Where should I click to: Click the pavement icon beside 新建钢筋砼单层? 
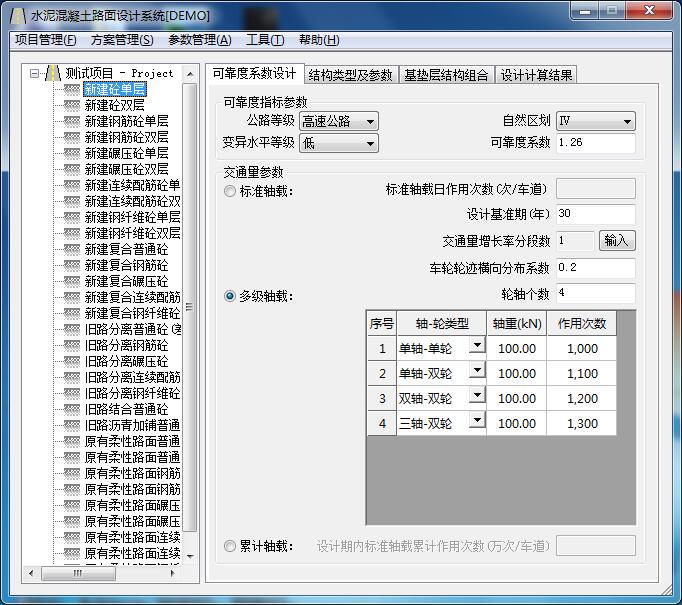click(x=72, y=121)
